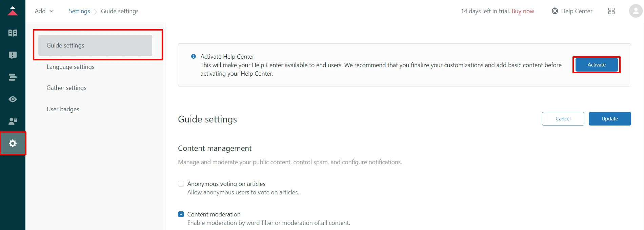
Task: Click the Buy now link
Action: coord(523,11)
